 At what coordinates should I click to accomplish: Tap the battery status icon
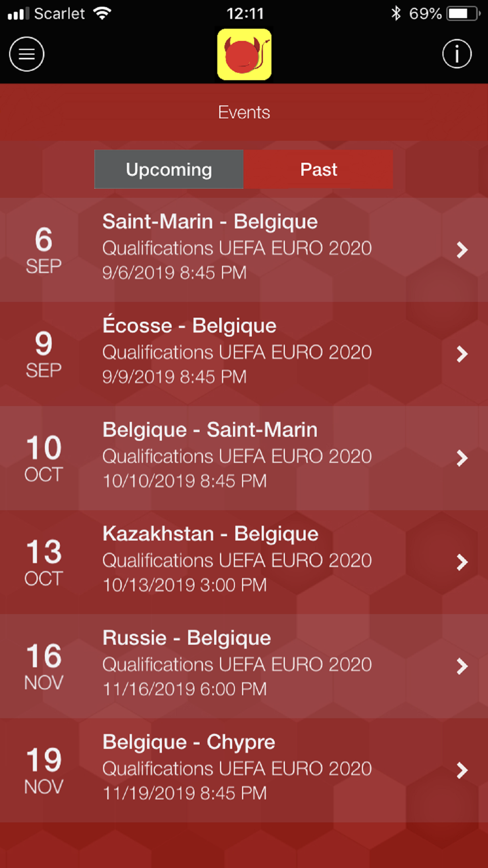pos(463,13)
